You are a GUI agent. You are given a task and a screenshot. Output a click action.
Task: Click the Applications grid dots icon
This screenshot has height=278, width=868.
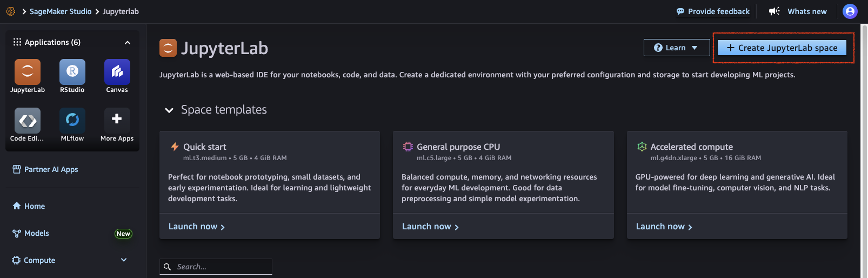pos(17,42)
